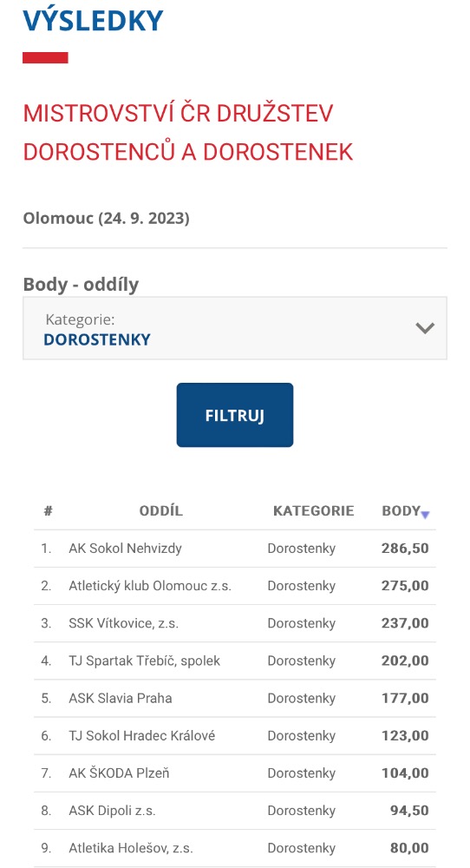
Task: Sort by the KATEGORIE column header
Action: 314,510
